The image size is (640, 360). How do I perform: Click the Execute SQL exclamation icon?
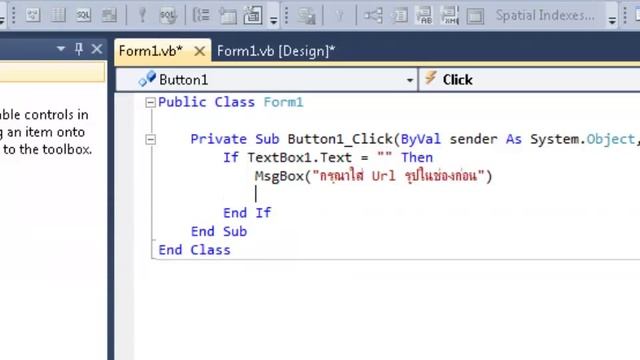tap(142, 15)
